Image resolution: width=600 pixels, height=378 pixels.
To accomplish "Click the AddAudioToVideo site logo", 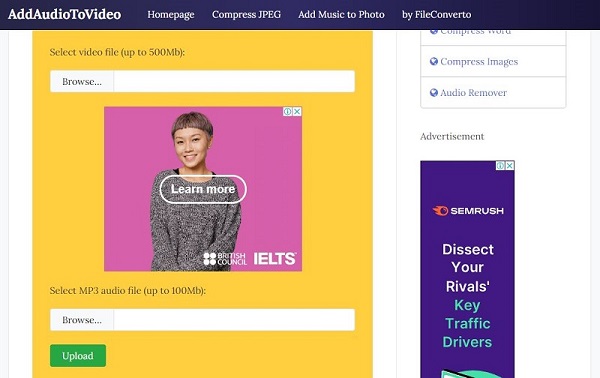I will pyautogui.click(x=65, y=15).
